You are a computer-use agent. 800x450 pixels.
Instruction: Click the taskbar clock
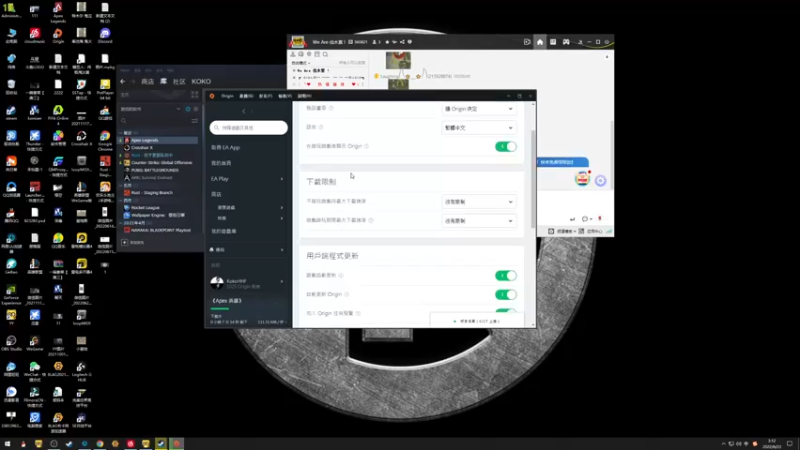(x=771, y=444)
